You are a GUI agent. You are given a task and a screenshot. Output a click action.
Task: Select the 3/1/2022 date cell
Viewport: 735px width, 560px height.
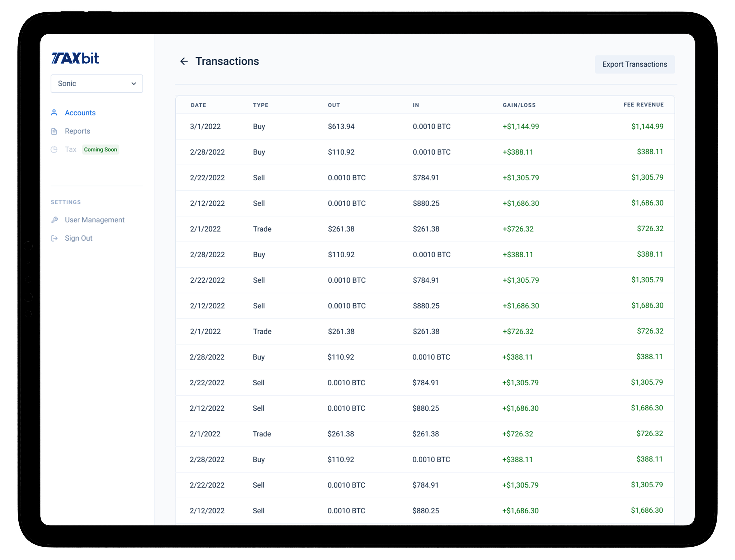(x=205, y=127)
